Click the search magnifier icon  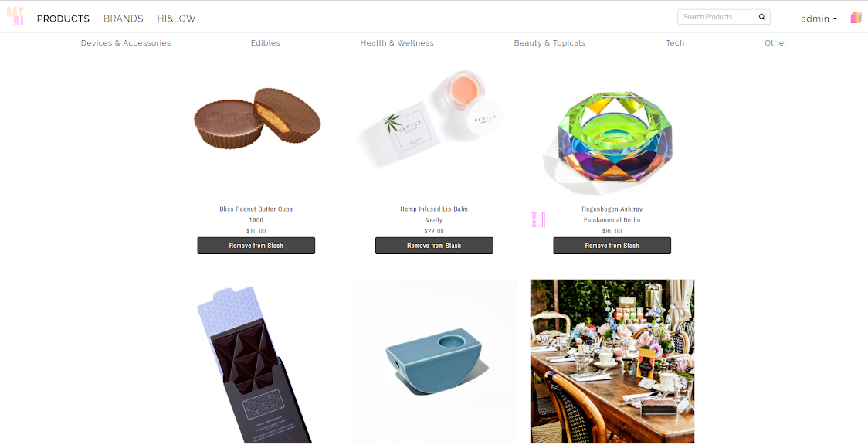tap(761, 17)
